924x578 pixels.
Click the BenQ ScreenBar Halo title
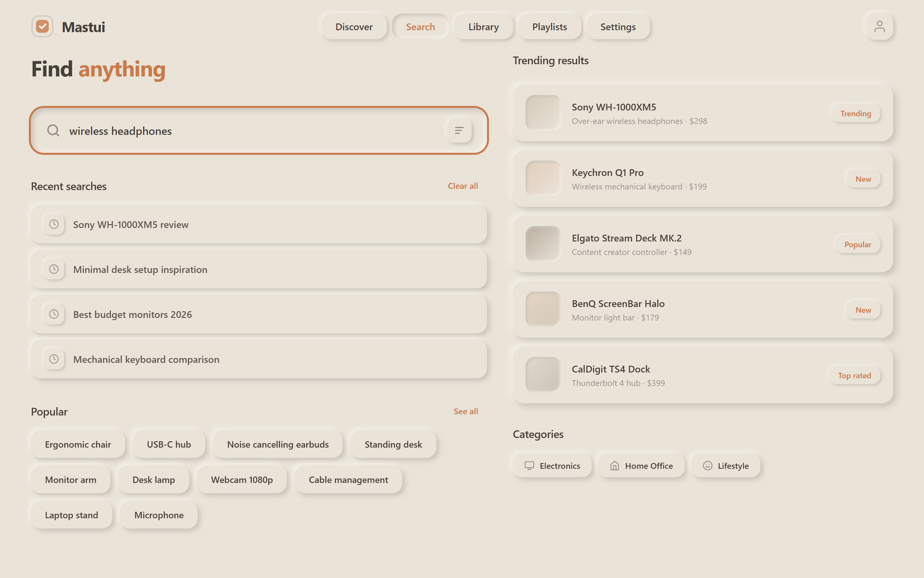click(x=618, y=303)
